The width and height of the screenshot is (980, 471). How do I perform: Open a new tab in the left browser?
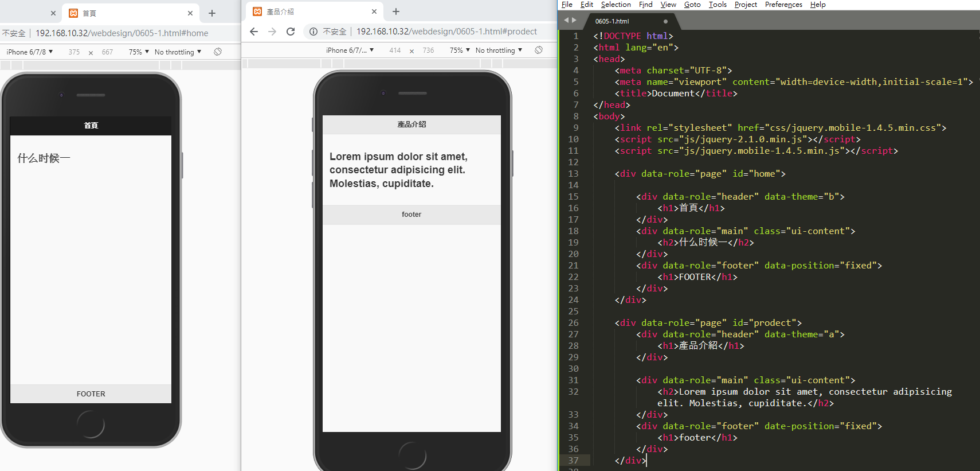tap(212, 13)
